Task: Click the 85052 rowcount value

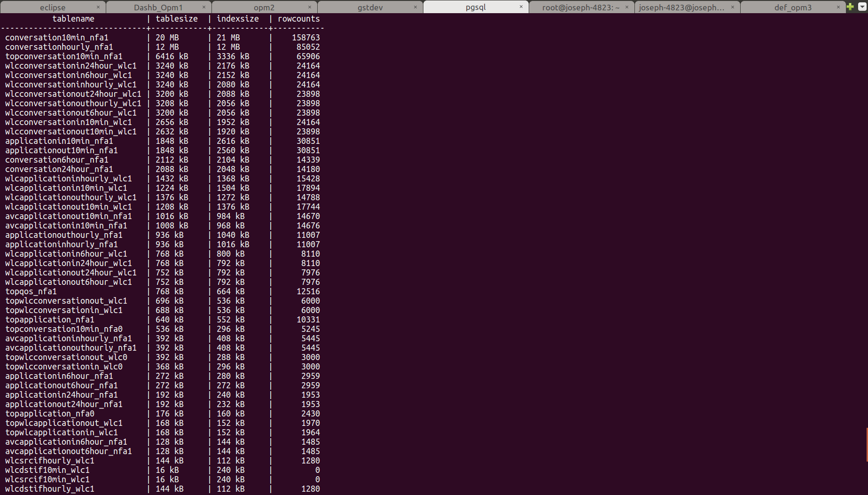Action: pyautogui.click(x=308, y=47)
